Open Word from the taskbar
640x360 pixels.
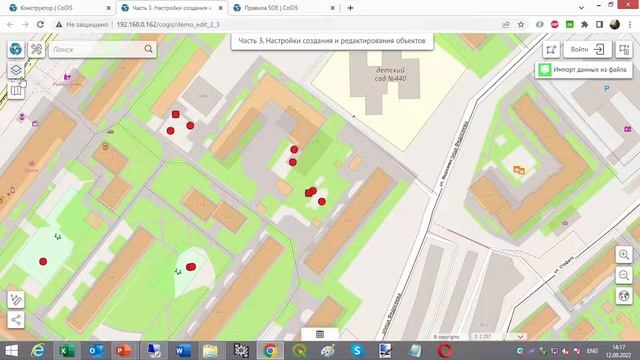pos(183,351)
